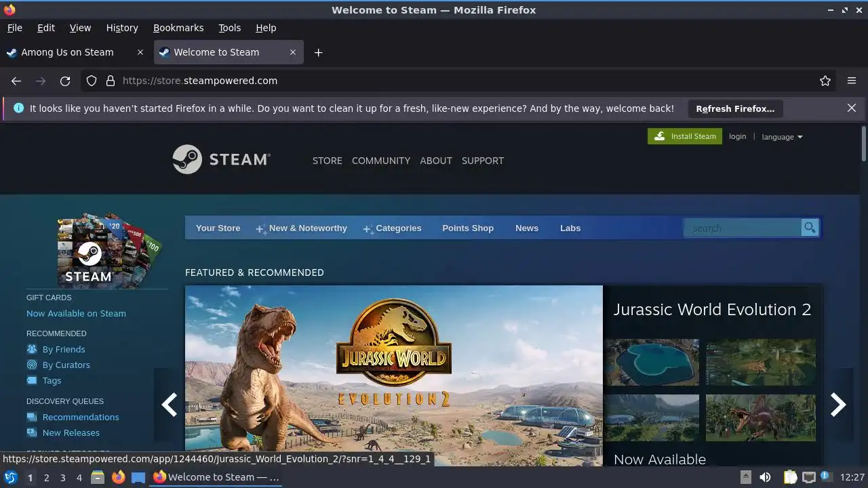Click the Now Available on Steam link
Viewport: 868px width, 488px height.
(x=76, y=313)
